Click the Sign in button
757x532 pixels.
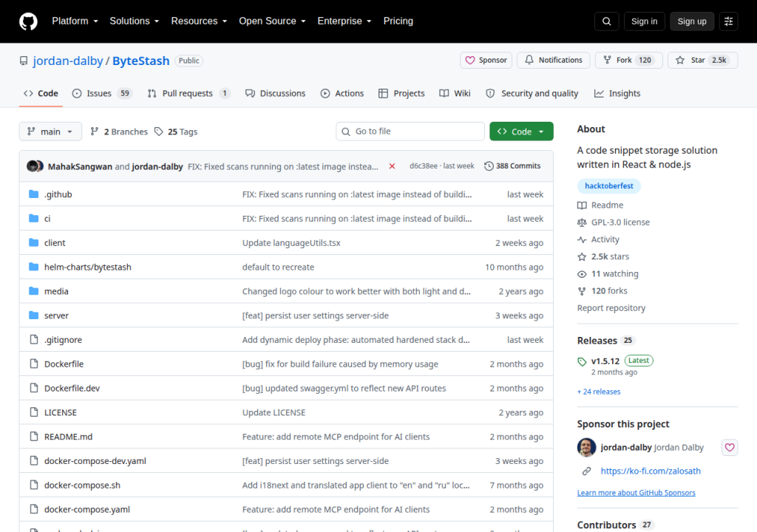pyautogui.click(x=644, y=21)
